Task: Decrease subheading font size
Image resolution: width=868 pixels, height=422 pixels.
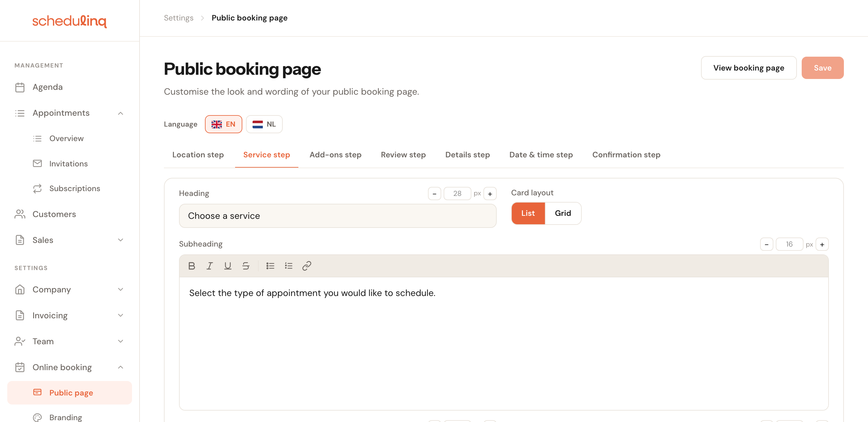Action: pyautogui.click(x=766, y=244)
